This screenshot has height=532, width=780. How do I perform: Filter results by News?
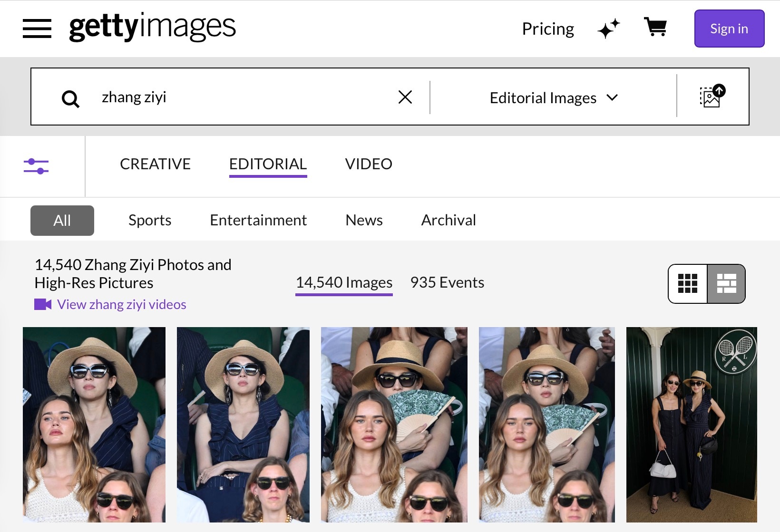[364, 220]
